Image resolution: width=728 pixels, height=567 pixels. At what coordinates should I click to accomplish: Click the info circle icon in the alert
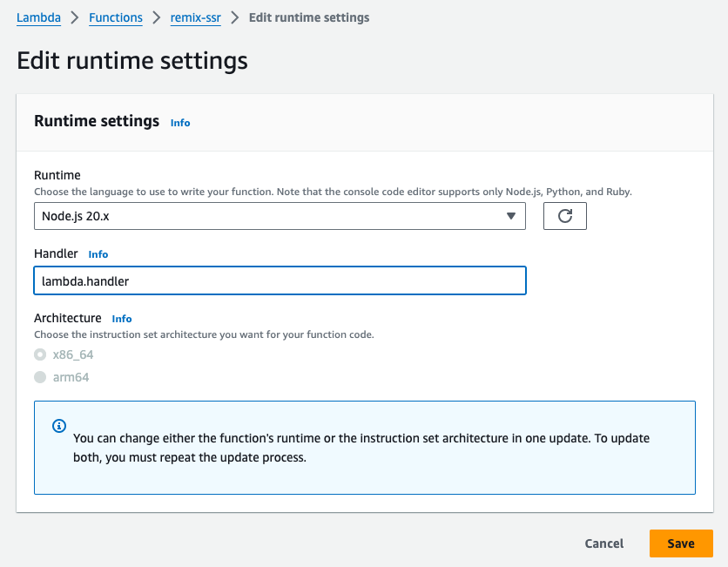[x=57, y=426]
